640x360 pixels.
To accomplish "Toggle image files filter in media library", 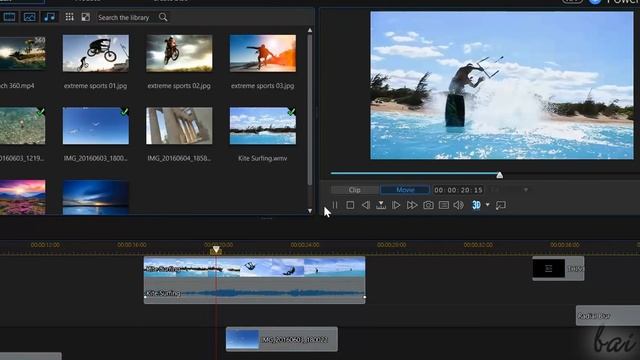I will (x=29, y=17).
